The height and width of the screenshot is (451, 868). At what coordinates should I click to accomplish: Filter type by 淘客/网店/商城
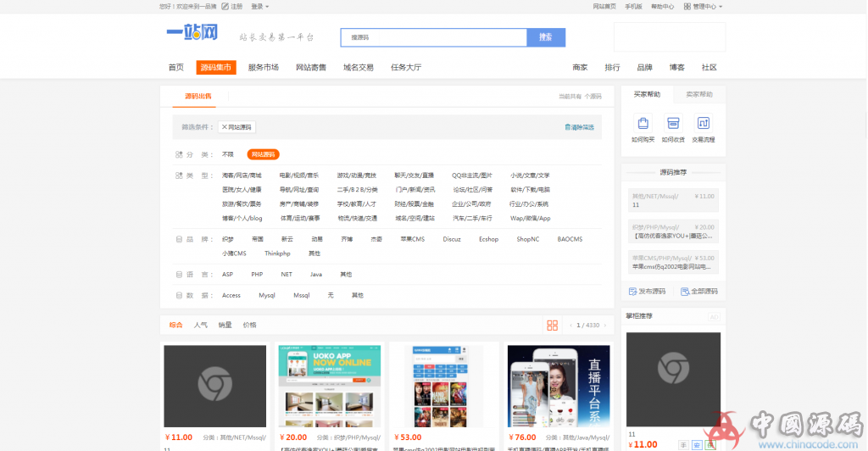point(242,175)
